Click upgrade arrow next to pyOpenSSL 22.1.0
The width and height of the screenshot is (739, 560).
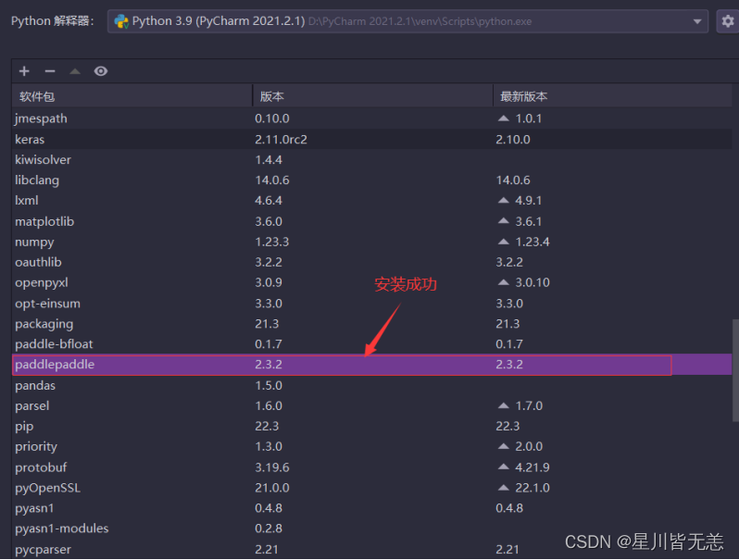[504, 488]
